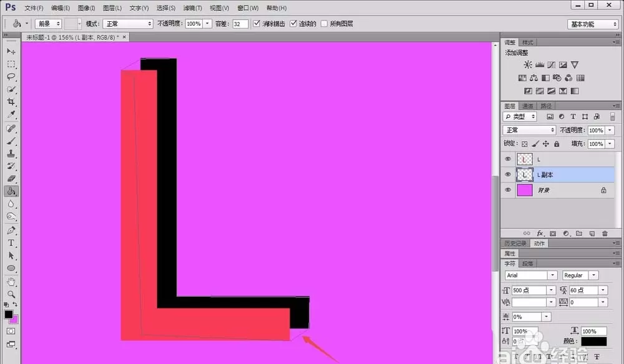
Task: Choose the Horizontal Type tool
Action: [x=11, y=243]
